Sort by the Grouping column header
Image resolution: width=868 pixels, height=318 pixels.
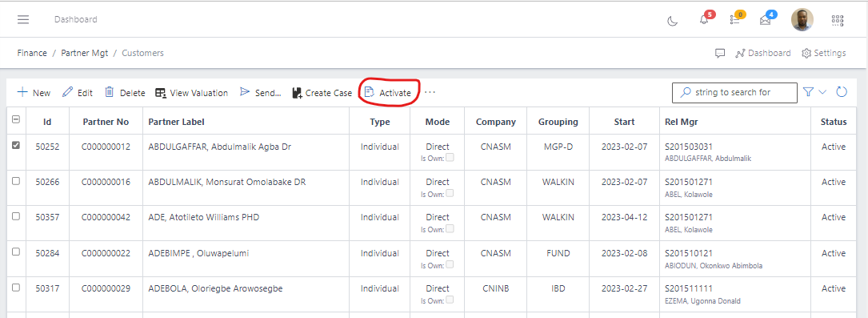(558, 122)
